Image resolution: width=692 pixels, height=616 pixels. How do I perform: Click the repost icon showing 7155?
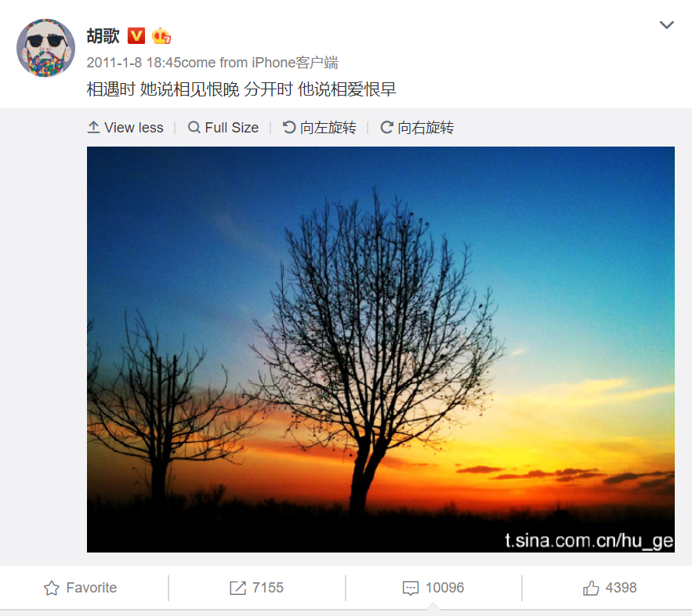tap(237, 588)
